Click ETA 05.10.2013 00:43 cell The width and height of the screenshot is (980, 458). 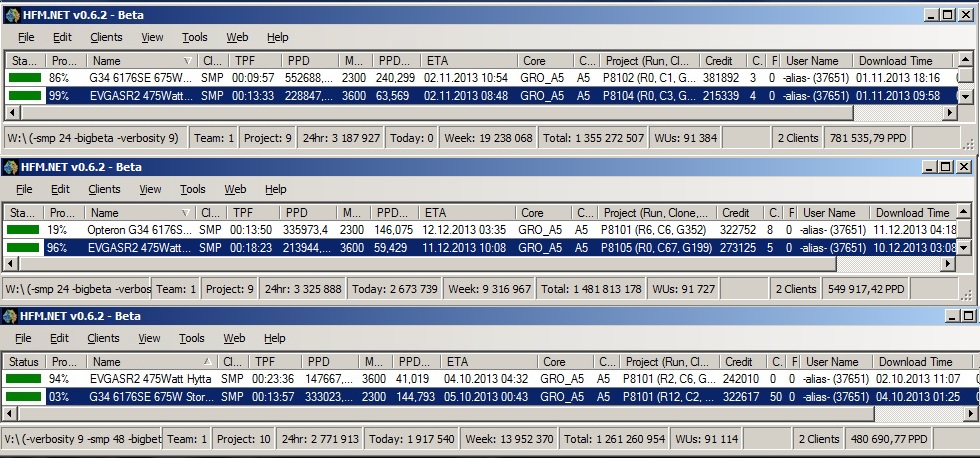(486, 397)
